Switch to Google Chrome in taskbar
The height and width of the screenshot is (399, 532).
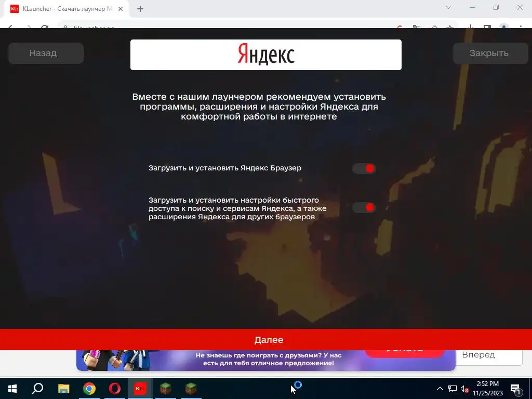coord(89,389)
